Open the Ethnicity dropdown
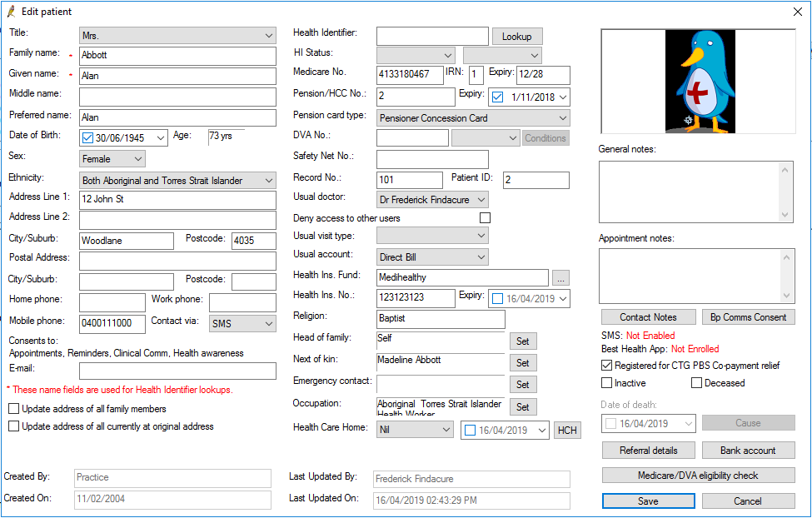The image size is (812, 518). (268, 180)
